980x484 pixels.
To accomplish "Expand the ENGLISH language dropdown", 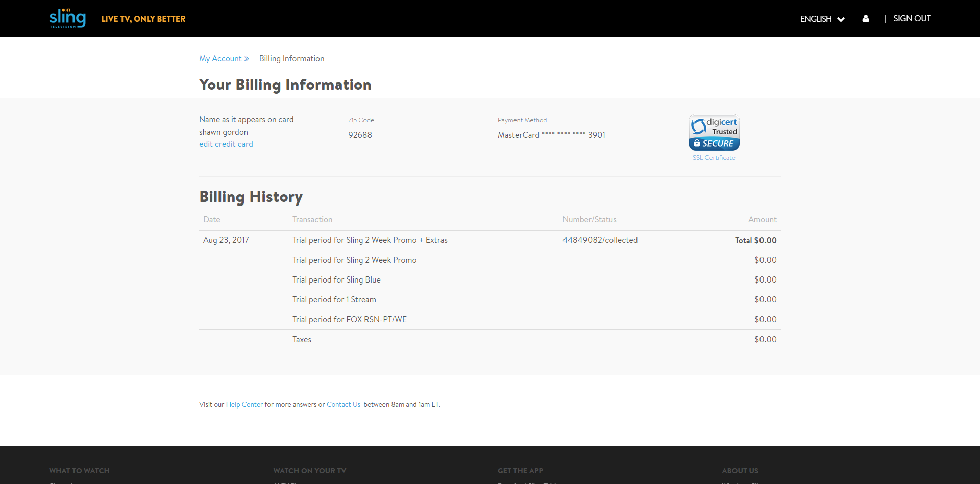I will click(822, 19).
